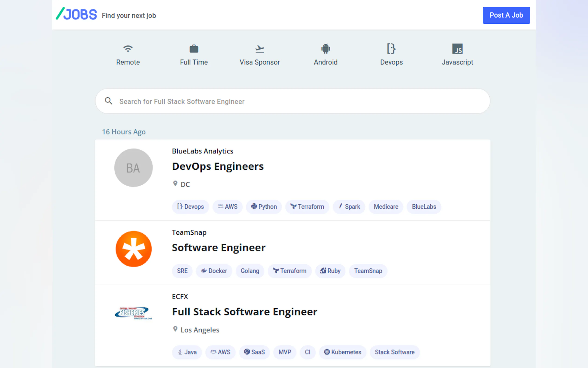Click the Kubernetes tag
Viewport: 588px width, 368px height.
pos(342,352)
